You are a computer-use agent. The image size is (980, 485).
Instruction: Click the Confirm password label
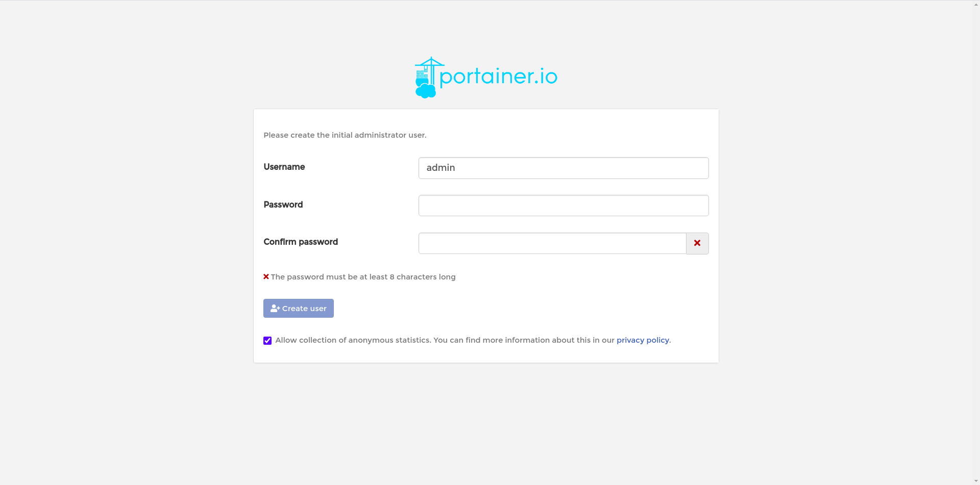301,242
